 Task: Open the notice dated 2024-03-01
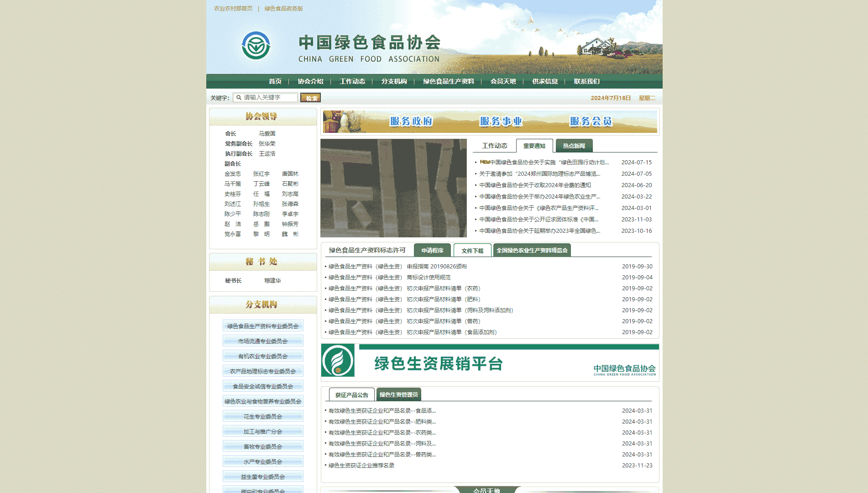coord(539,208)
